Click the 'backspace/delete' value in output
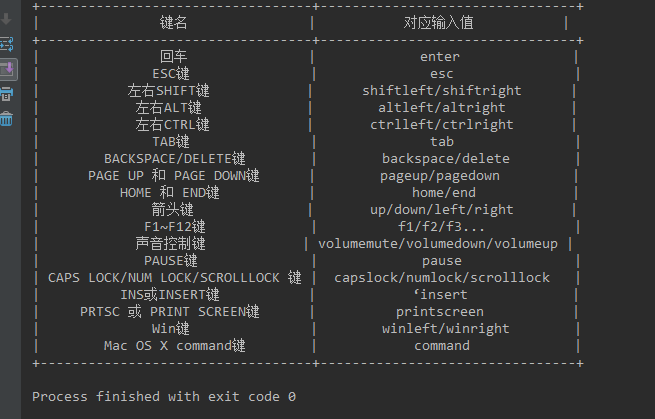This screenshot has height=419, width=655. (446, 159)
